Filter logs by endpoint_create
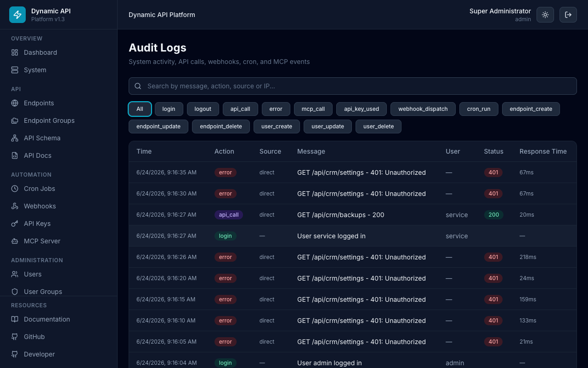Screen dimensions: 588x368 (x=531, y=109)
